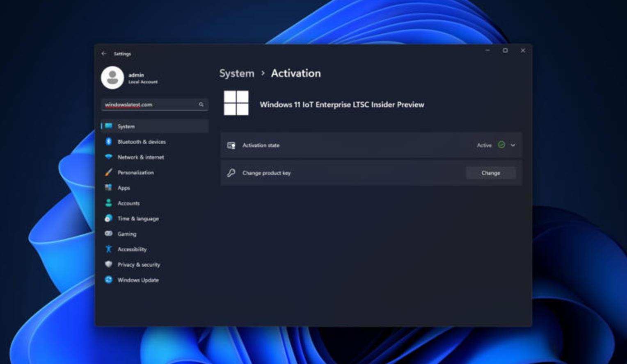Screen dimensions: 627x364
Task: Click the Gaming controller icon
Action: [108, 234]
